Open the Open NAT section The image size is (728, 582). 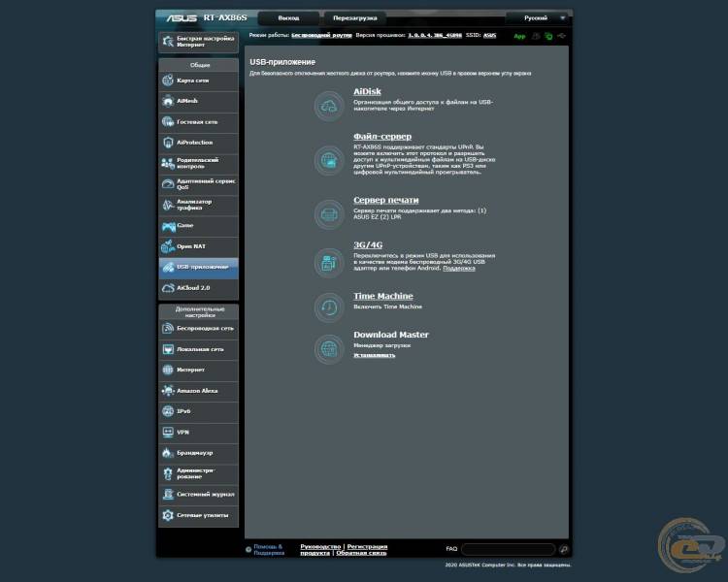[x=199, y=247]
